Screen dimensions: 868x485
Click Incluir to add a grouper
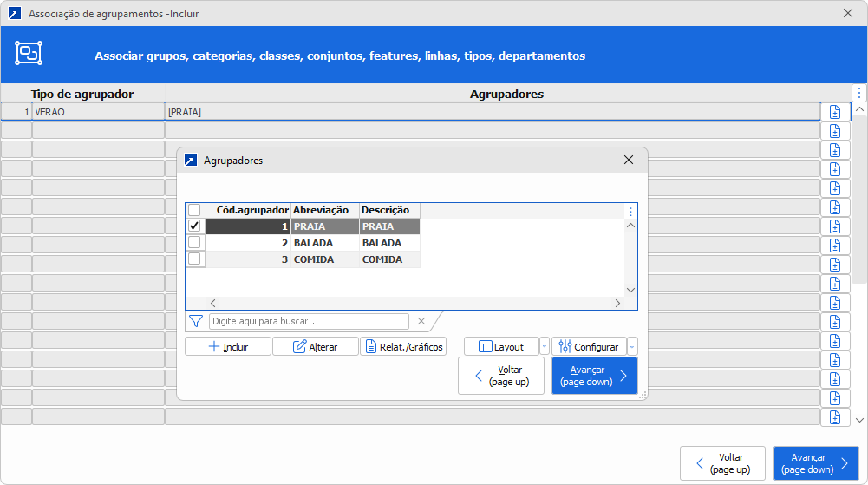click(228, 346)
